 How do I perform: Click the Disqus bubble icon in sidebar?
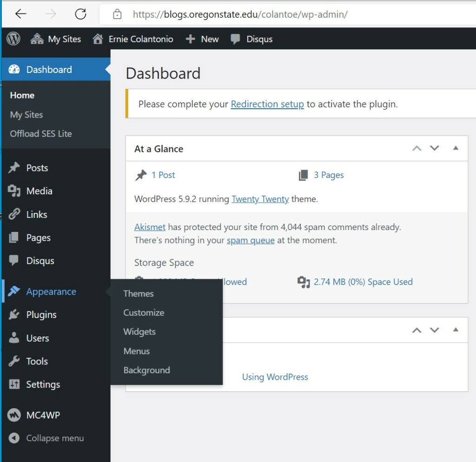tap(13, 260)
